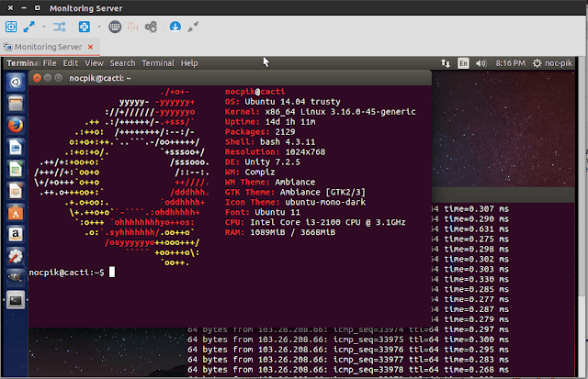Open the Help menu in the remote desktop
This screenshot has height=379, width=588.
(x=189, y=63)
